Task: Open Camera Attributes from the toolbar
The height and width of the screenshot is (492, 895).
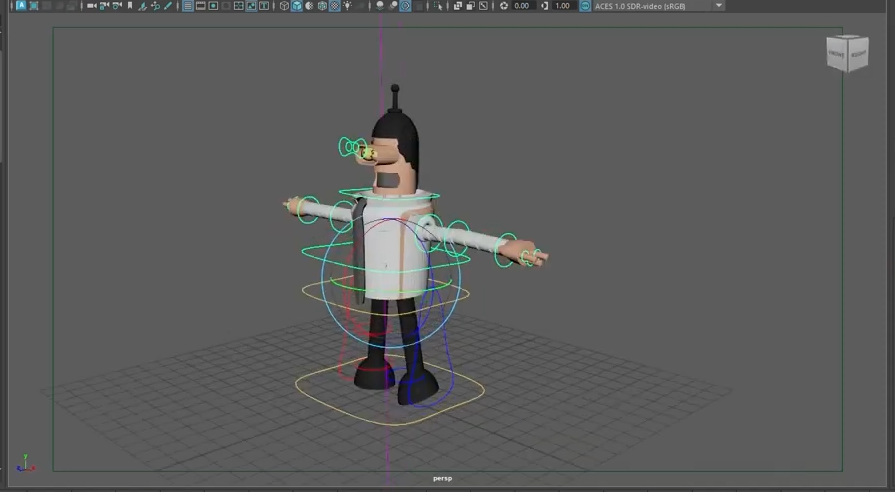Action: 117,6
